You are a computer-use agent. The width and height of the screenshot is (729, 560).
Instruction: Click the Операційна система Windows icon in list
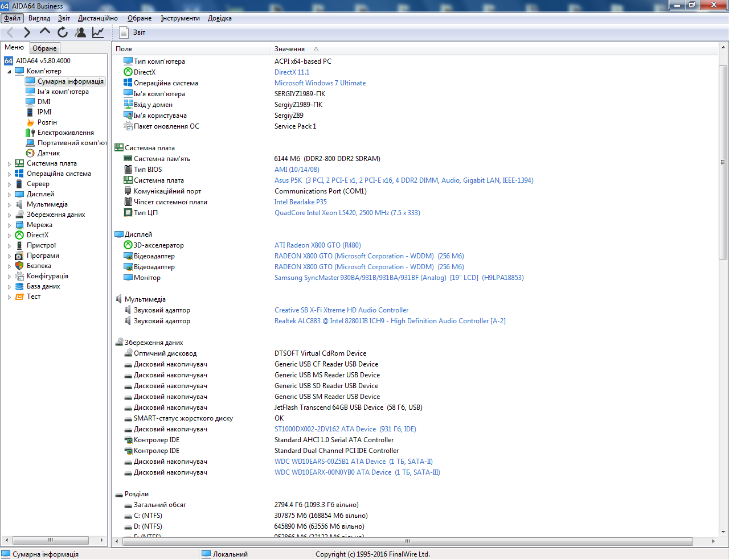coord(128,83)
